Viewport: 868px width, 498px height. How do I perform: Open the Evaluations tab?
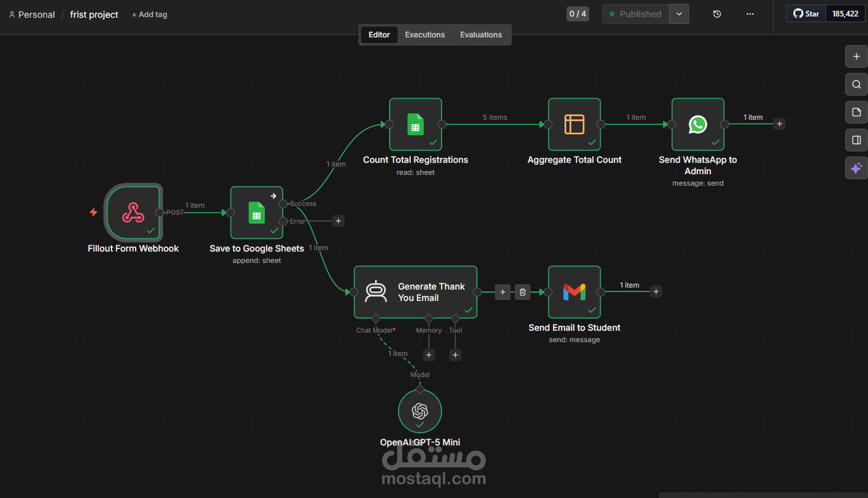click(x=481, y=35)
